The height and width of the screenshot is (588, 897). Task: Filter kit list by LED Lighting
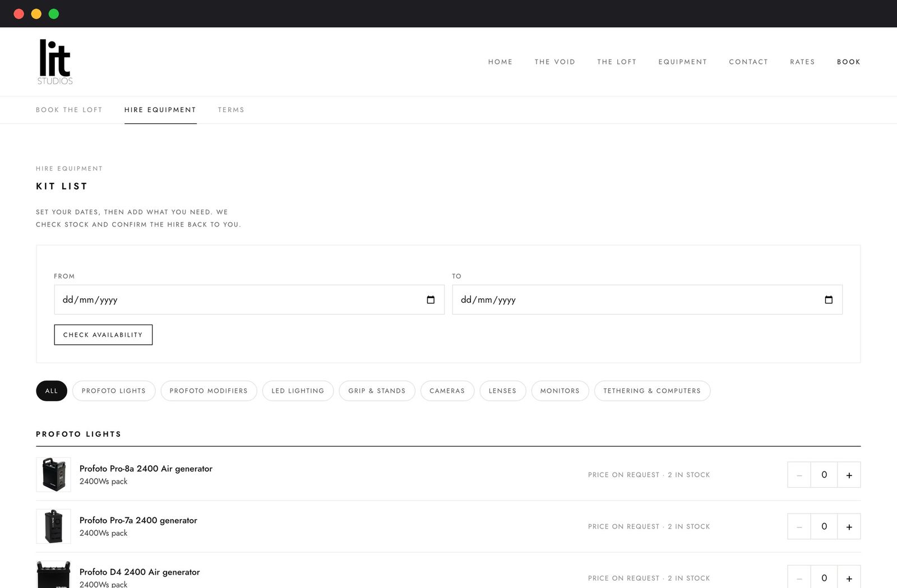point(298,391)
